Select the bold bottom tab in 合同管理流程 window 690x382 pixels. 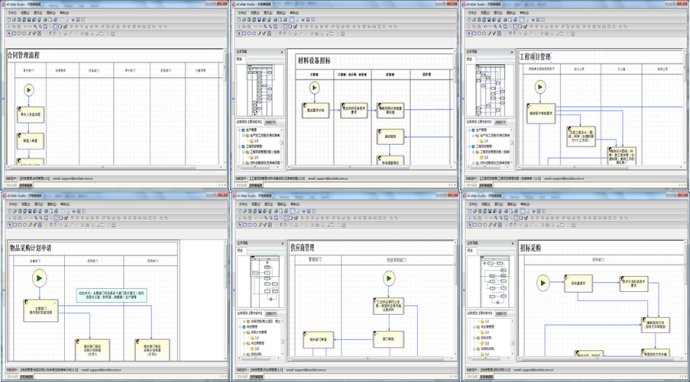click(x=27, y=185)
